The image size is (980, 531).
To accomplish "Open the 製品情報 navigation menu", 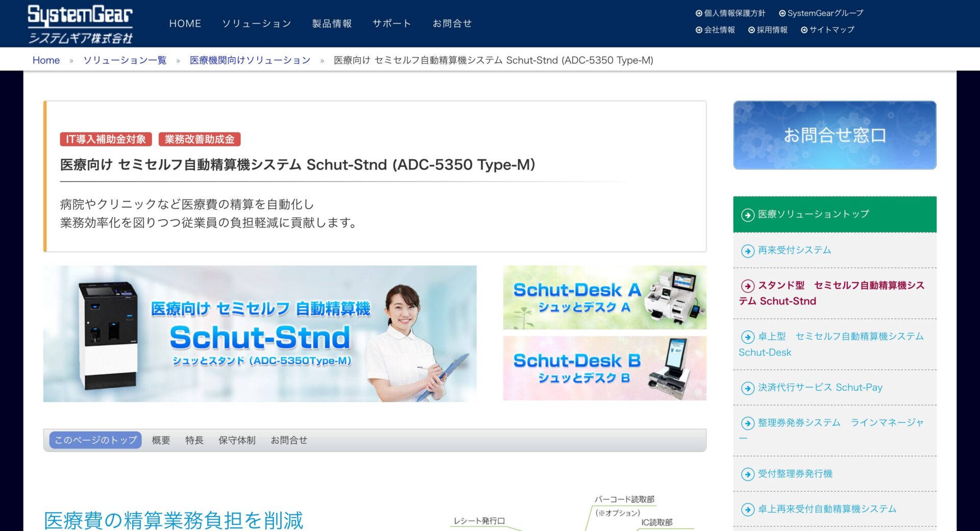I will [x=332, y=23].
